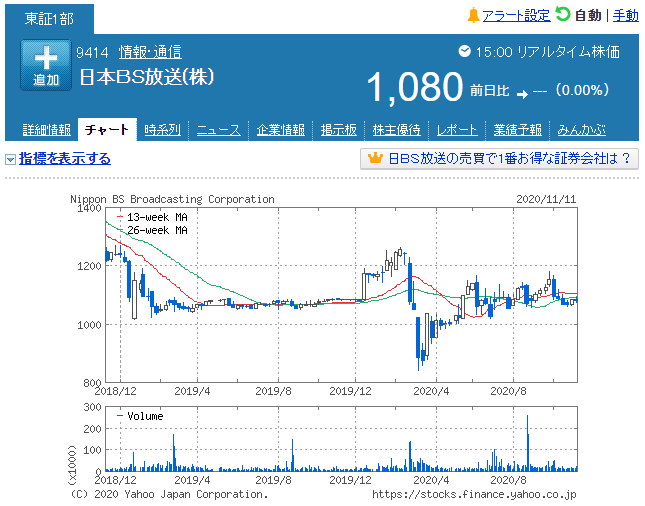Open the みんかぶ tab
The image size is (645, 506).
tap(581, 130)
